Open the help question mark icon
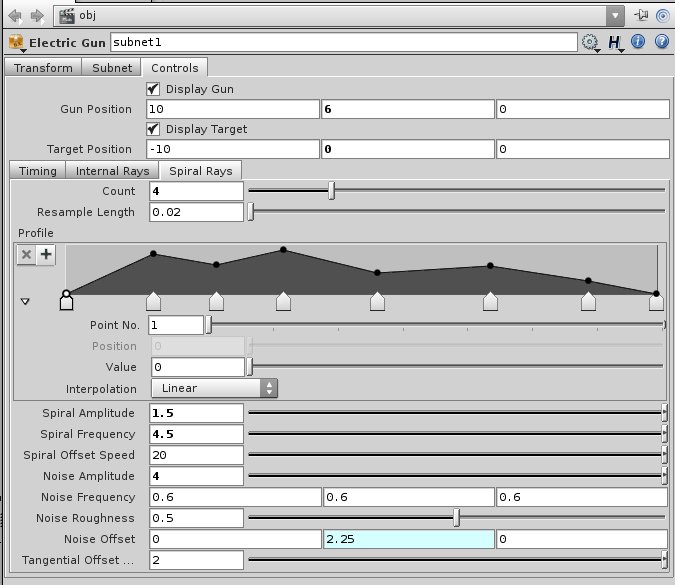The width and height of the screenshot is (675, 585). pos(660,42)
